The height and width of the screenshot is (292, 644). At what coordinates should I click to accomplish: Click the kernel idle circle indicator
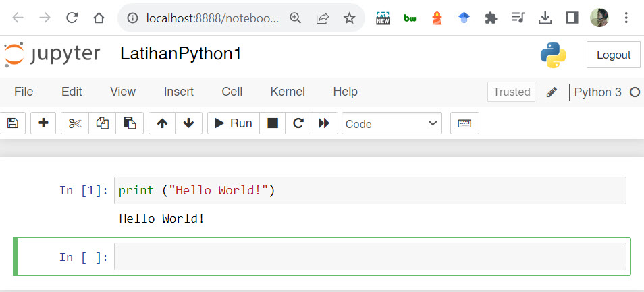(635, 92)
